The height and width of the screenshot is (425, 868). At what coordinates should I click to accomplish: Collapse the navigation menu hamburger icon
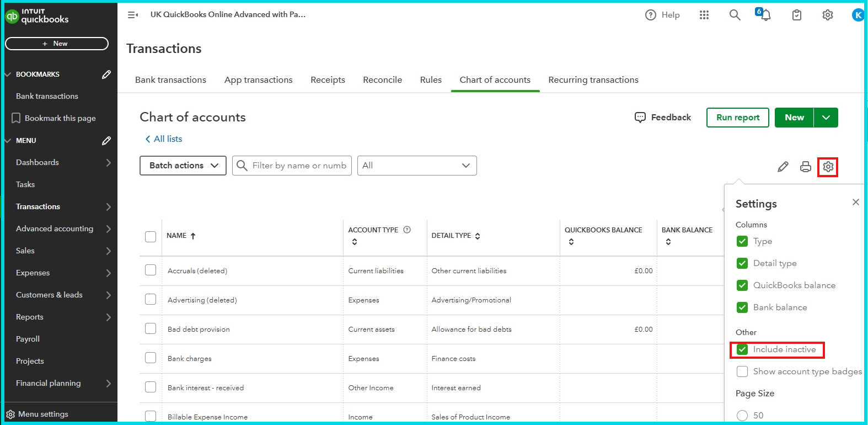pyautogui.click(x=133, y=15)
